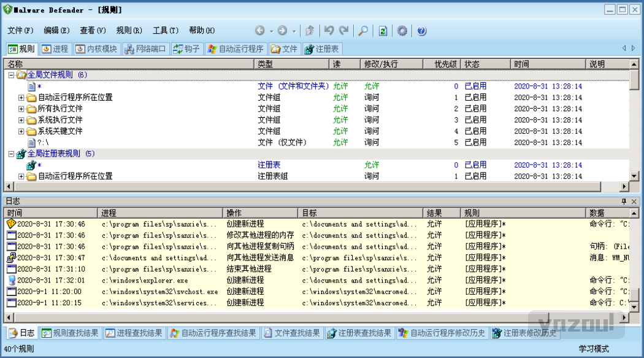Click the blue Help question mark icon

click(421, 31)
